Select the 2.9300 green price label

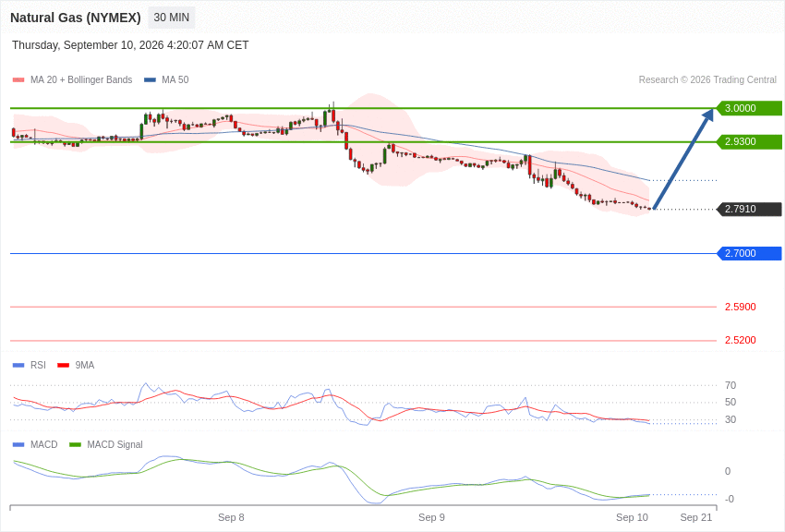coord(749,141)
